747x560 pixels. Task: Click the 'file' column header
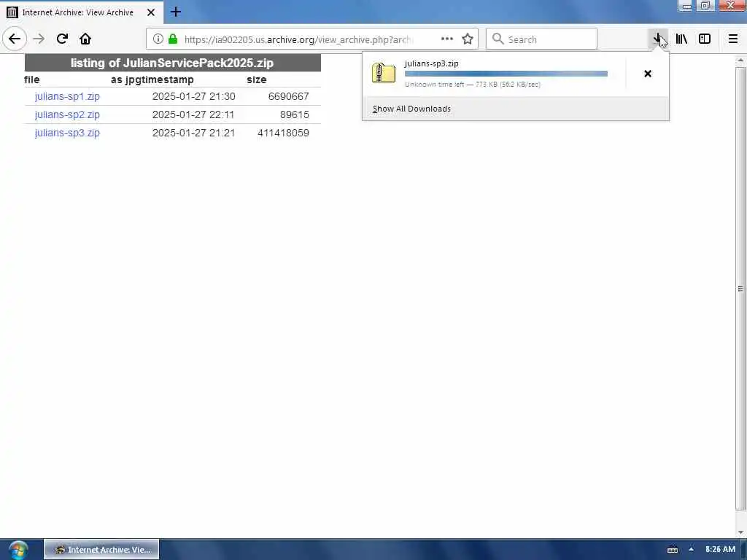point(32,79)
